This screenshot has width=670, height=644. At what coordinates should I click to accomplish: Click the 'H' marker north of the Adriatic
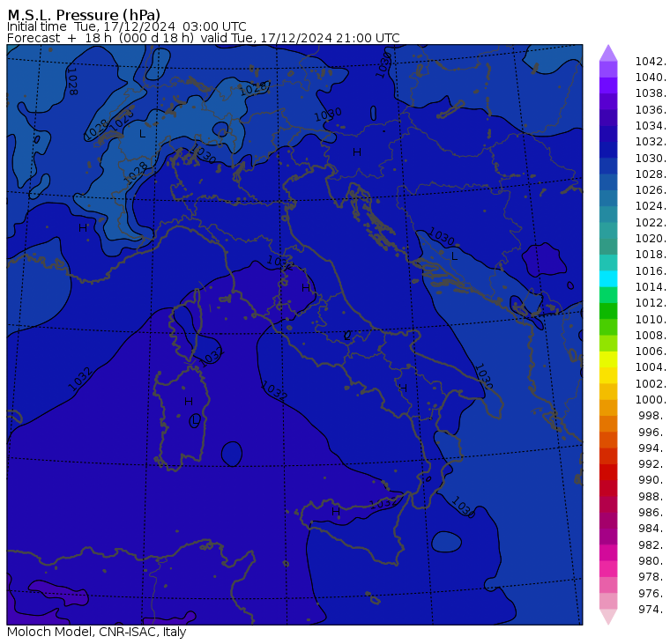point(357,152)
